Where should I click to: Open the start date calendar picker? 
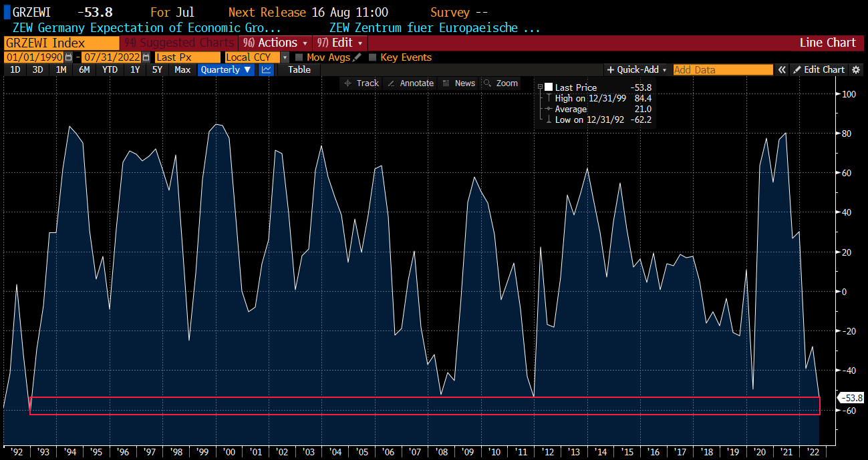[68, 57]
